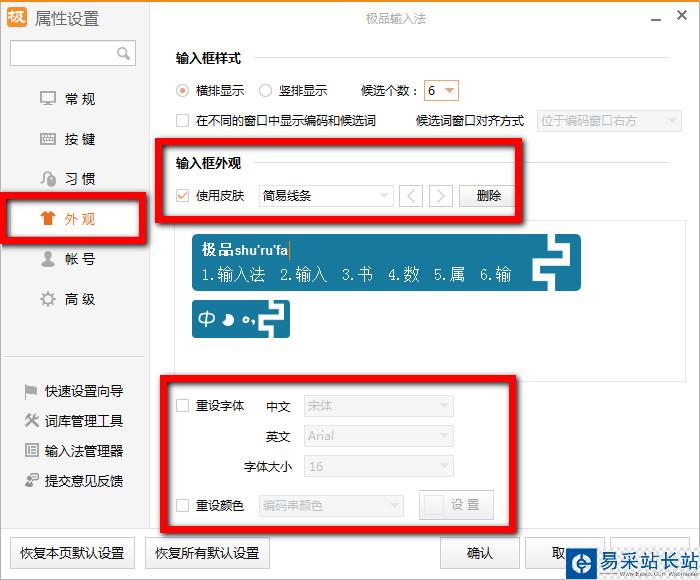Image resolution: width=700 pixels, height=580 pixels.
Task: Open 提交意见反馈 link
Action: [84, 480]
